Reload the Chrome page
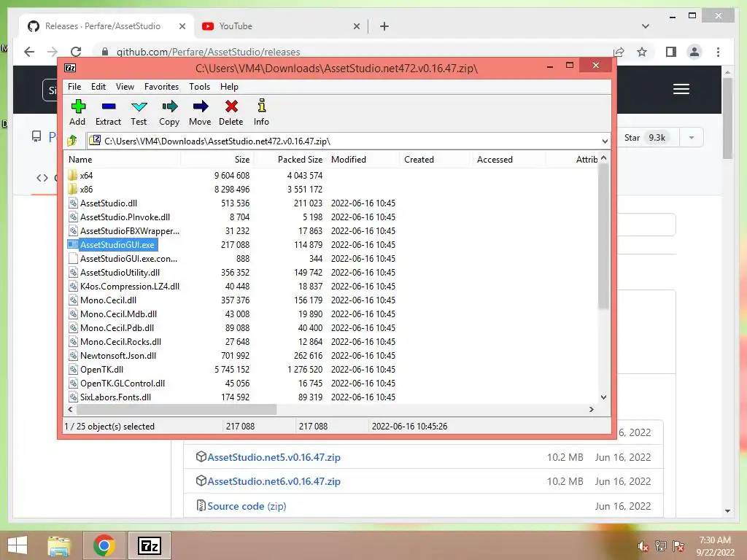Image resolution: width=747 pixels, height=560 pixels. tap(76, 52)
